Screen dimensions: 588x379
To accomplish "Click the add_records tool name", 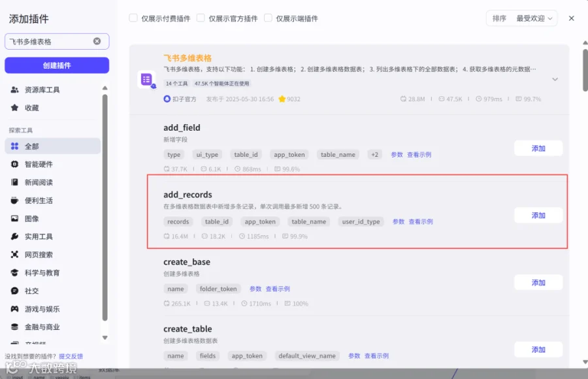I will coord(188,194).
